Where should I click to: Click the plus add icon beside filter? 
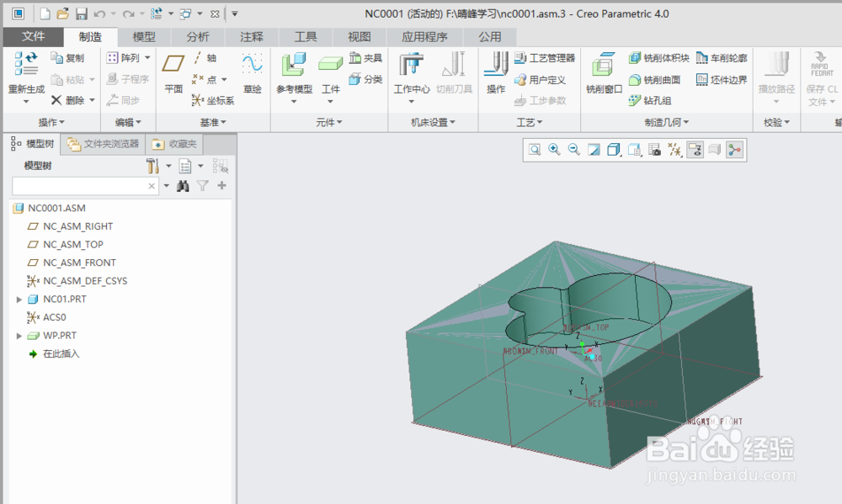[221, 185]
